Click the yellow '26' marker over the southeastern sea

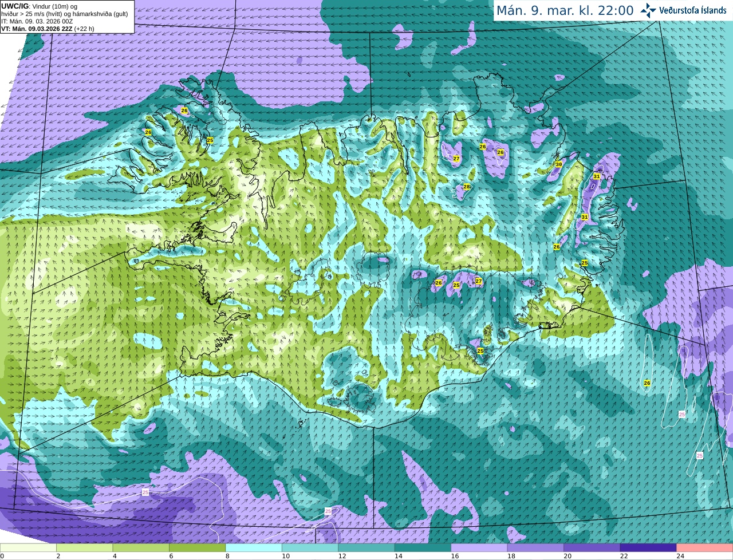coord(647,383)
